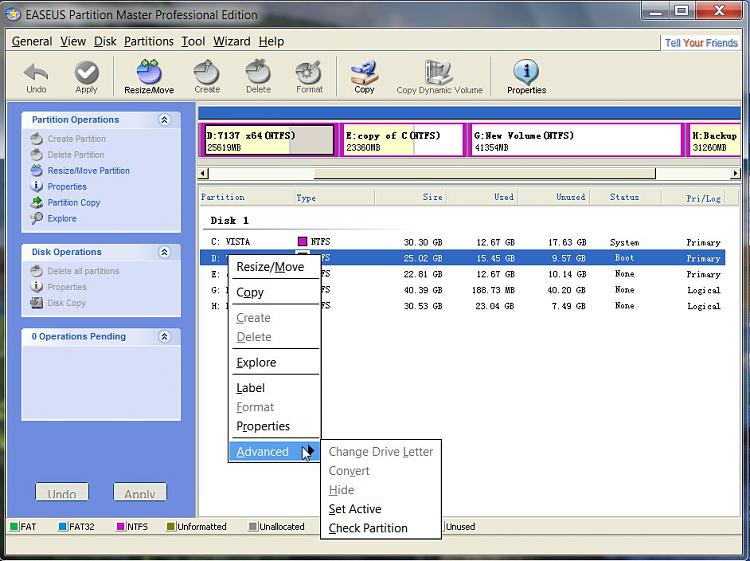
Task: Click Resize/Move Partition sidebar link
Action: tap(88, 171)
